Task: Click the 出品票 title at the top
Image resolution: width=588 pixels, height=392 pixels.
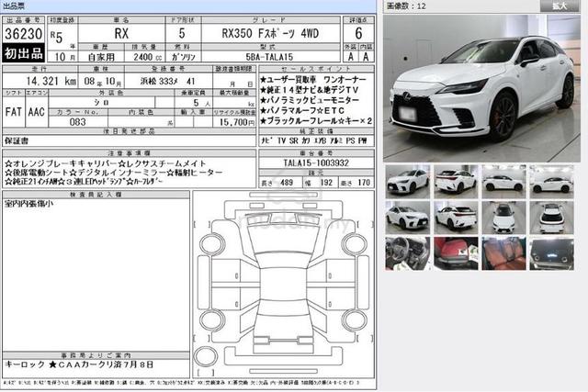Action: (14, 6)
